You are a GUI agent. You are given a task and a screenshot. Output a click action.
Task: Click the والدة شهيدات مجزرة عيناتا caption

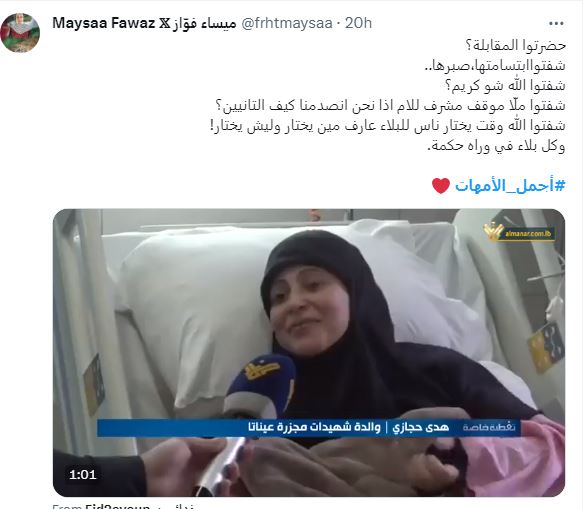pyautogui.click(x=314, y=427)
